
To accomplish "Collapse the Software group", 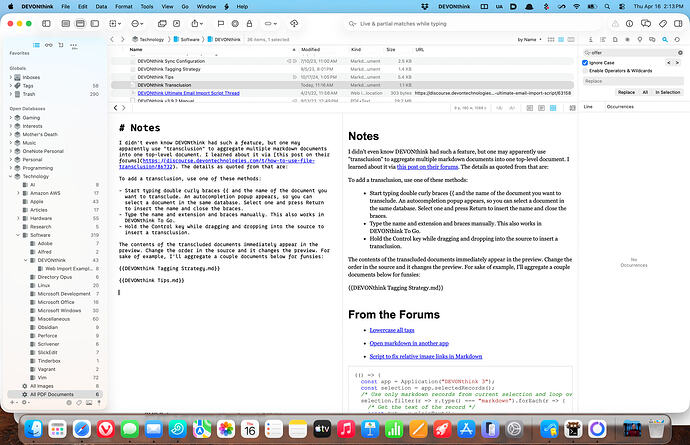I will (18, 235).
